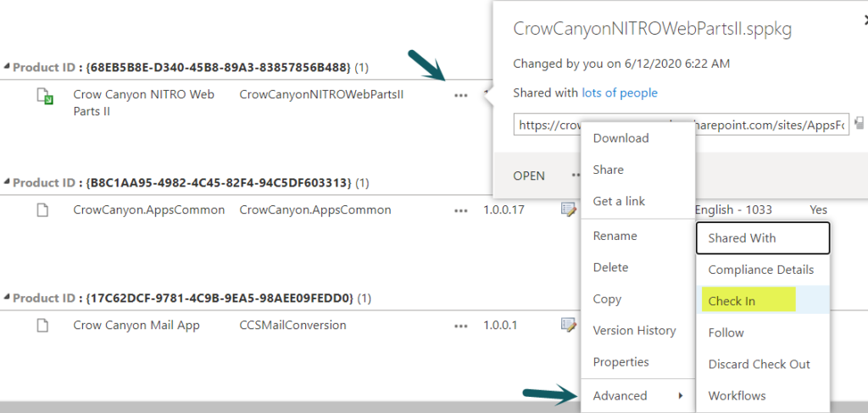Expand the Advanced submenu
868x413 pixels.
coord(638,395)
